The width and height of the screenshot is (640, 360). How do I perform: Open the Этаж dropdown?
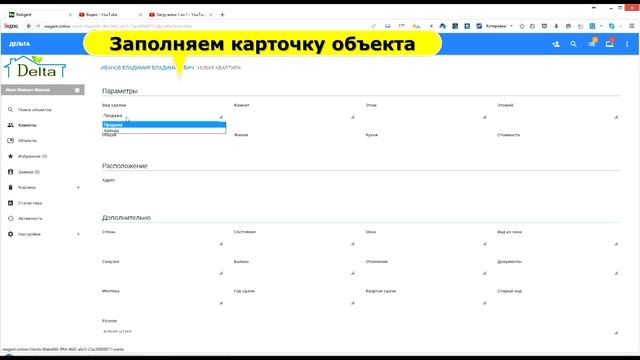pyautogui.click(x=426, y=116)
